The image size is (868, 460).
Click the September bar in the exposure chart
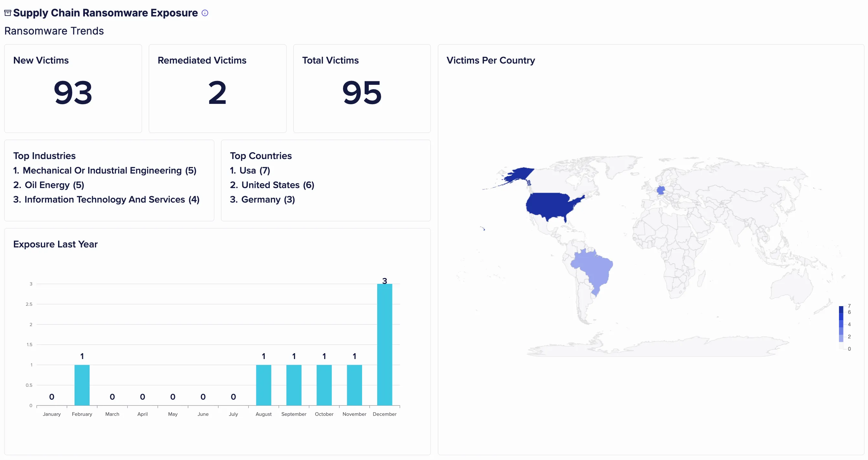(294, 385)
